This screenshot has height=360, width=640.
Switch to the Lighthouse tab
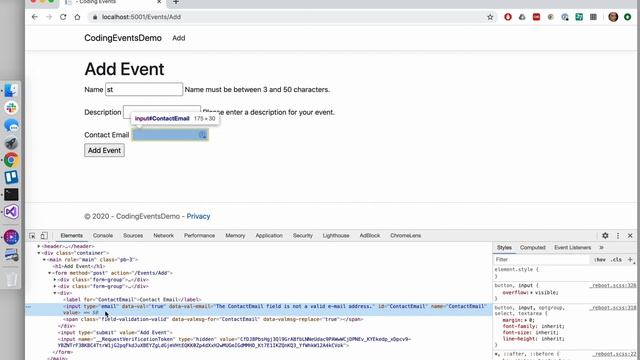click(x=336, y=236)
